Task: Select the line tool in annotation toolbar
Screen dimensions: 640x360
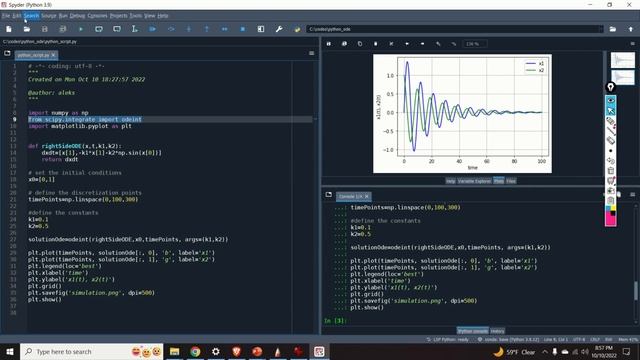Action: tap(611, 131)
